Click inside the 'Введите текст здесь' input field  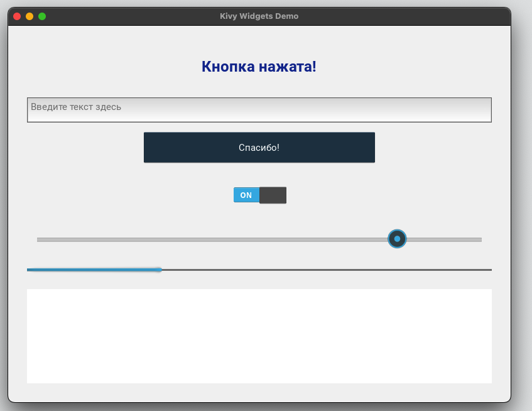point(259,109)
